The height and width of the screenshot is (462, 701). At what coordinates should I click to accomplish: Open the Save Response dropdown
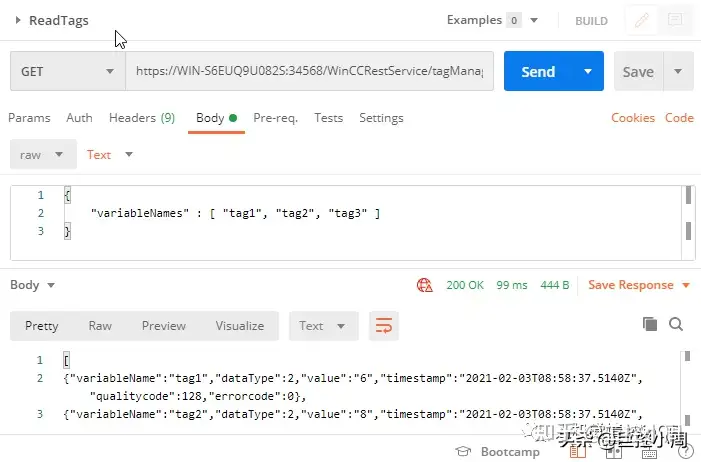point(639,285)
